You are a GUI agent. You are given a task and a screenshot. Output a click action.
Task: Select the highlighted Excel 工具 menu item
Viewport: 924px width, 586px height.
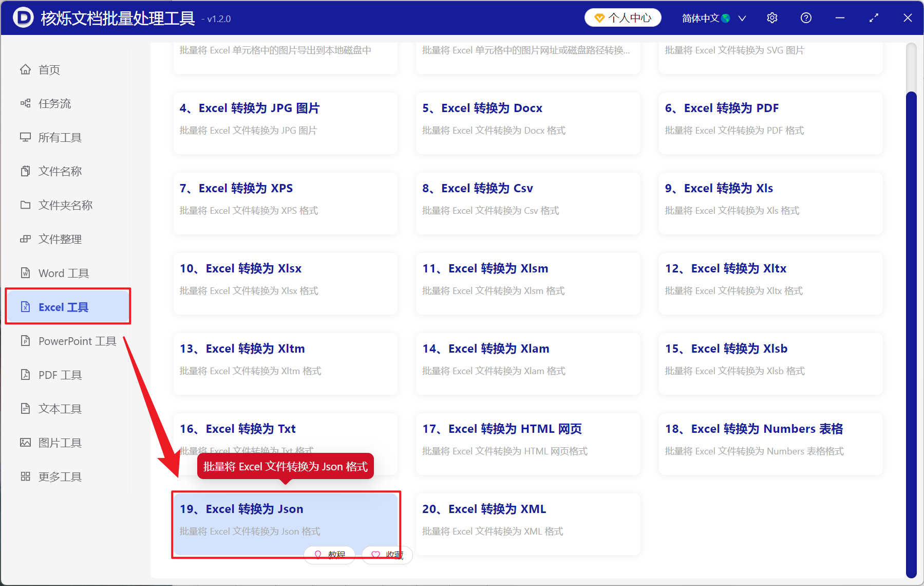[x=64, y=306]
